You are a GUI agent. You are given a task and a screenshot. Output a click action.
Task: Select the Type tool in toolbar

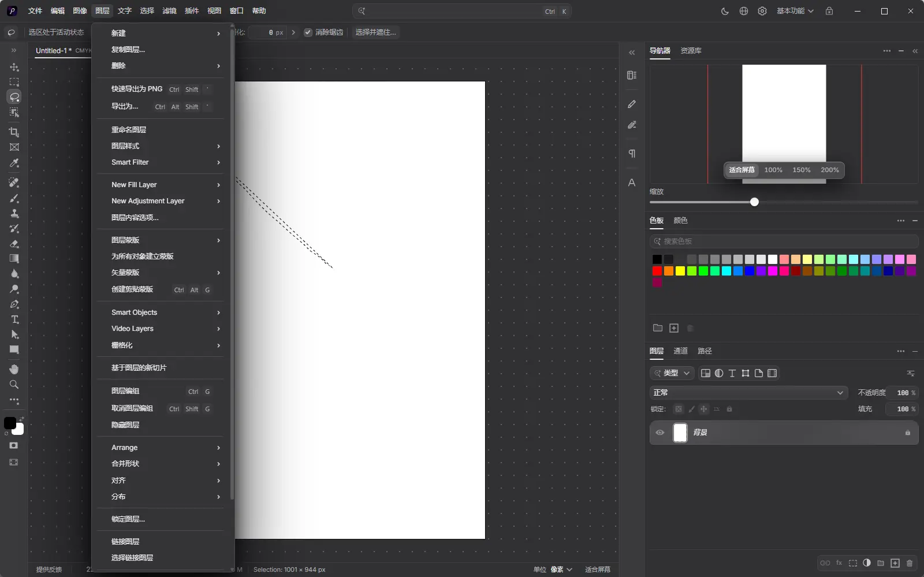point(14,319)
